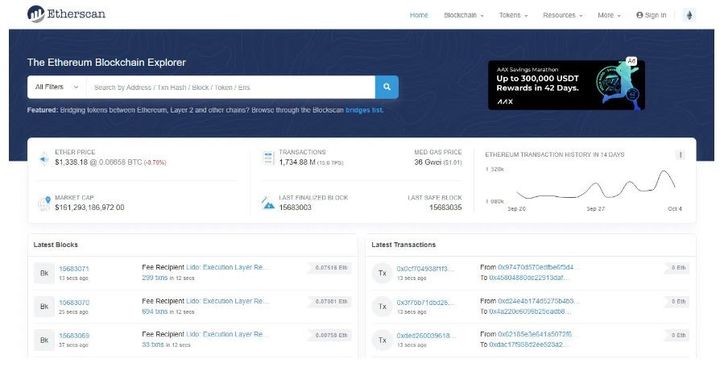Open Lido fee recipient for block 15683070
Viewport: 720px width, 370px height.
click(228, 301)
